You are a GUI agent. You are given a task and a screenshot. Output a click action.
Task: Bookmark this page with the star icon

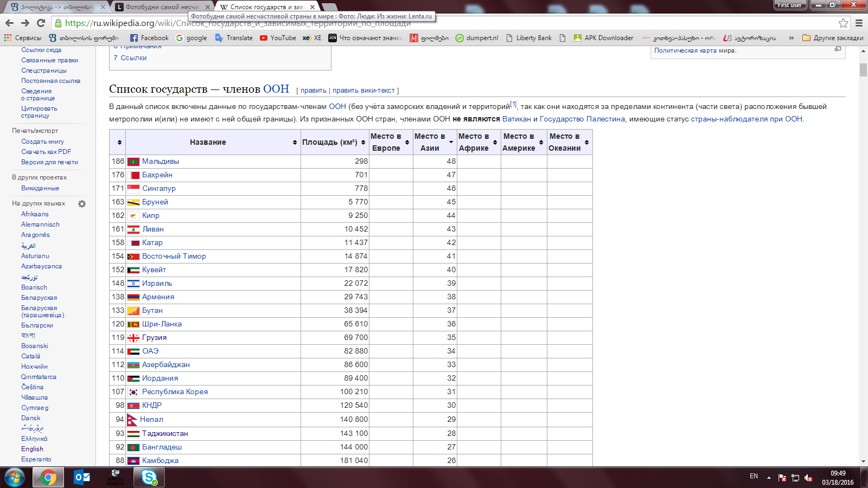[843, 23]
